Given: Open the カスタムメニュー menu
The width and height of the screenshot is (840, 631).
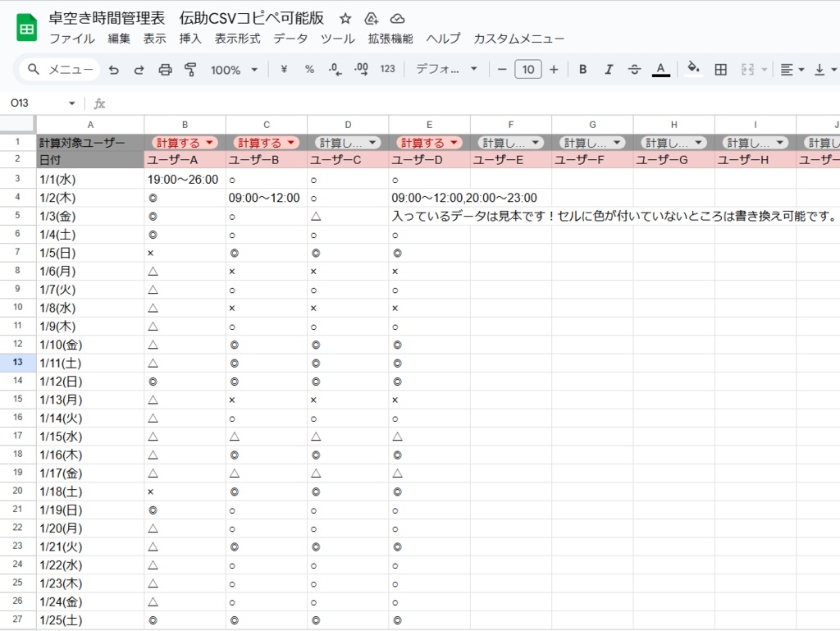Looking at the screenshot, I should click(518, 39).
